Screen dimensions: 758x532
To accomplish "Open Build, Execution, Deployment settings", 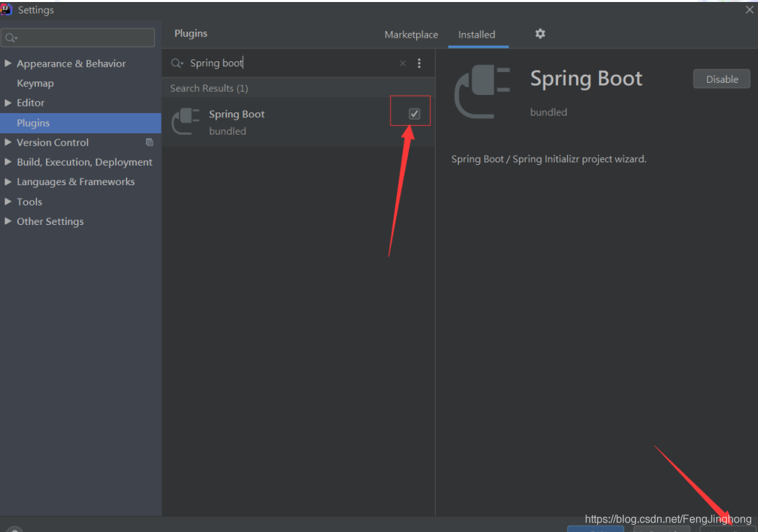I will pyautogui.click(x=85, y=162).
